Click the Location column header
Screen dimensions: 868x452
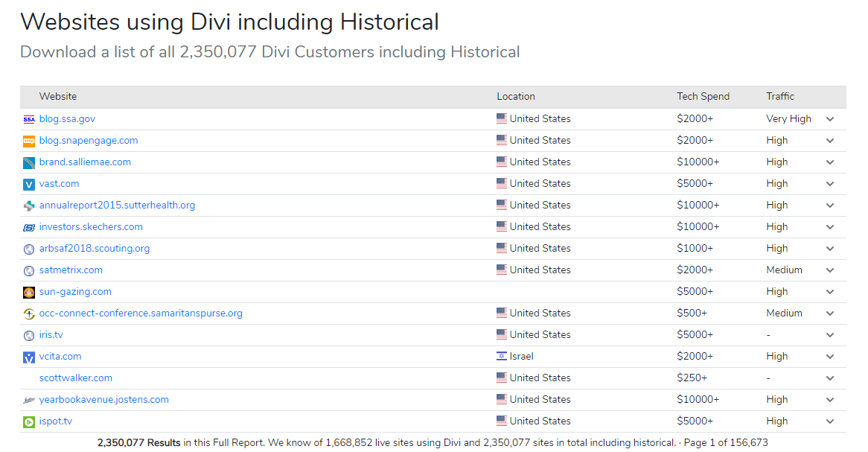coord(516,97)
